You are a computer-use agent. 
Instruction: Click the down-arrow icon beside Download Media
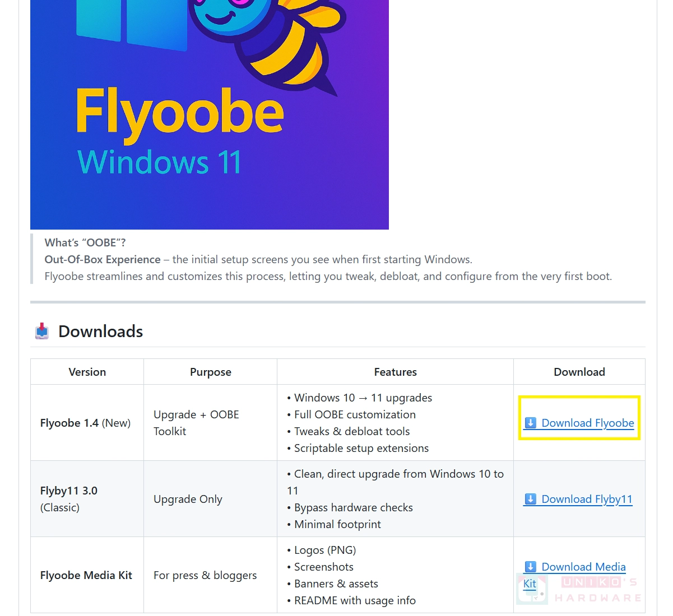(531, 567)
